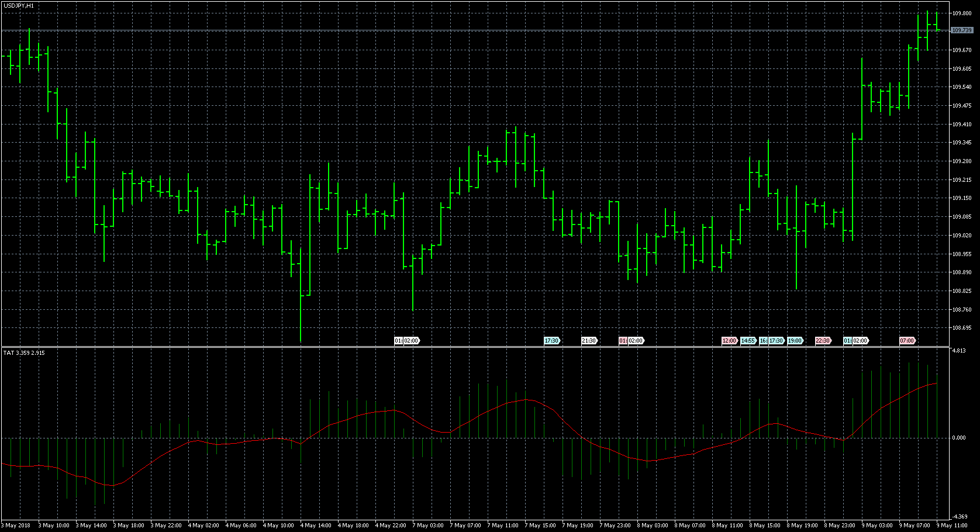Click the current price tag 109.739

(x=962, y=30)
